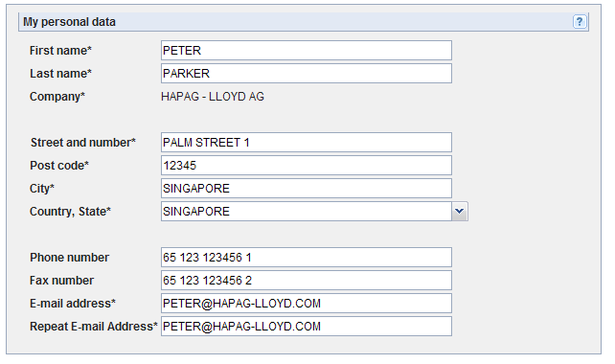The width and height of the screenshot is (615, 364).
Task: Click the Last name field containing PARKER
Action: point(307,74)
